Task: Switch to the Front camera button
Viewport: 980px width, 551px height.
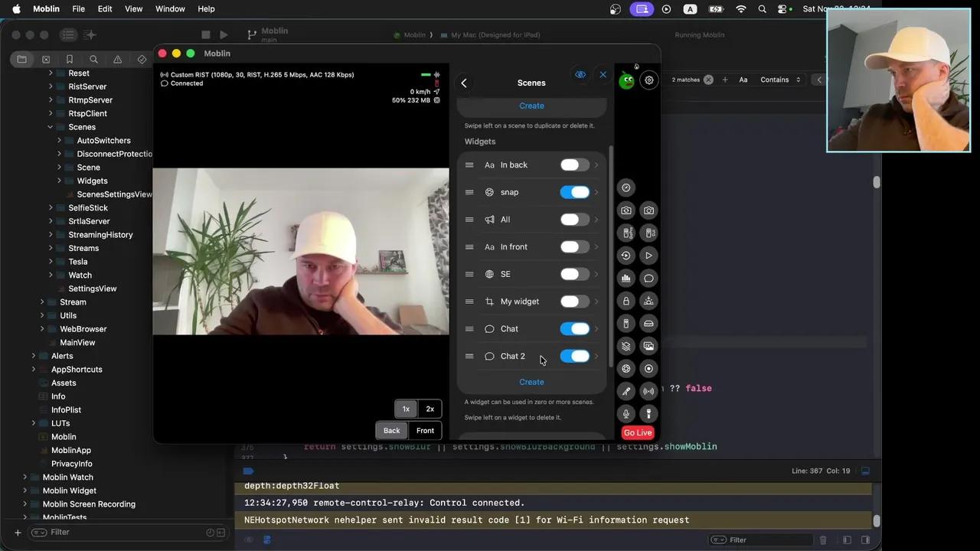Action: point(425,431)
